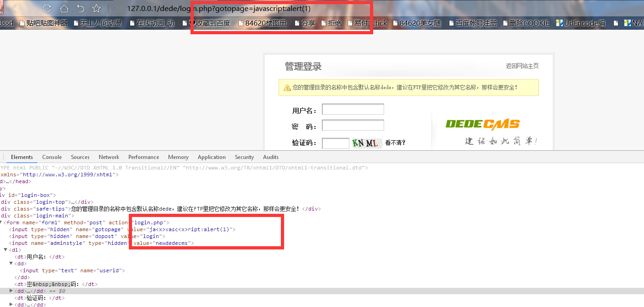Open the browser home page icon
644x307 pixels.
[x=64, y=8]
